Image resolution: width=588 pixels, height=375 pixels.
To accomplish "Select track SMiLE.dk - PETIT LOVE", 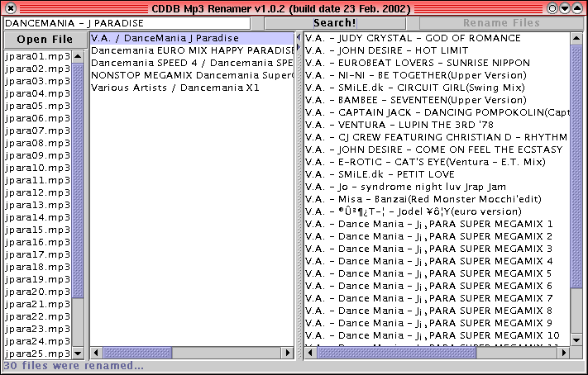I will pos(437,174).
